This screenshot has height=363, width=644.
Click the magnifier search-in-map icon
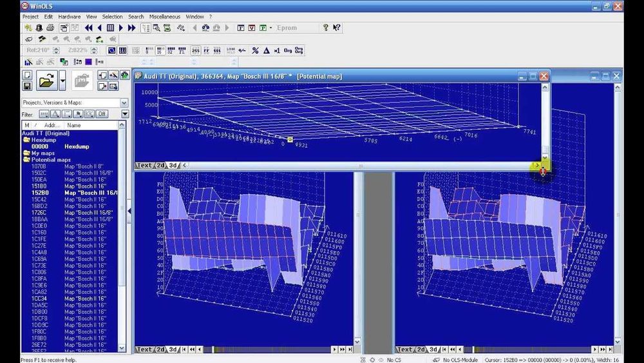tap(156, 28)
